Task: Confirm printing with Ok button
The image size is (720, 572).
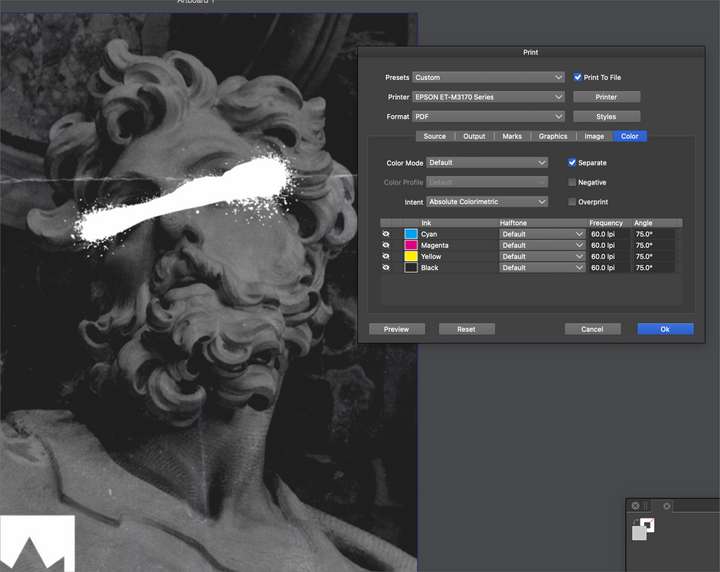Action: click(665, 329)
